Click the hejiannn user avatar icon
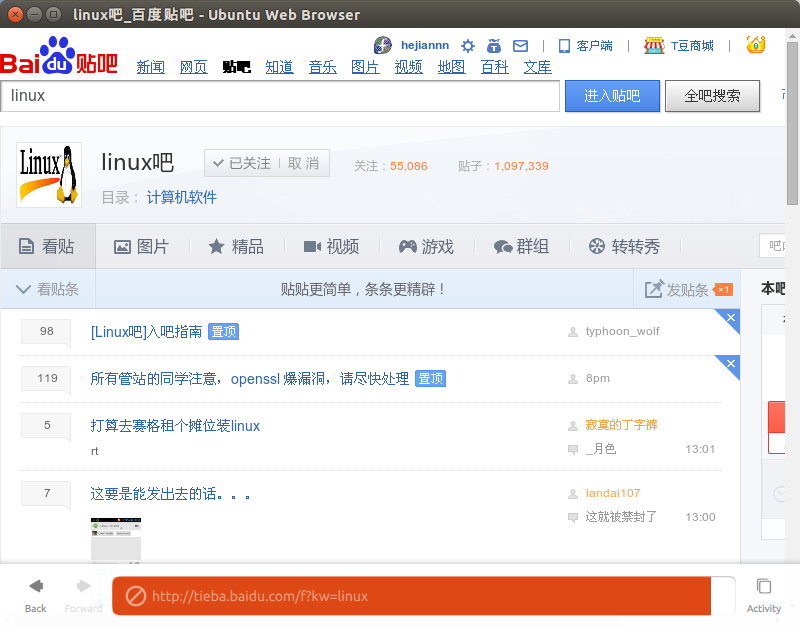Image resolution: width=800 pixels, height=628 pixels. click(383, 45)
